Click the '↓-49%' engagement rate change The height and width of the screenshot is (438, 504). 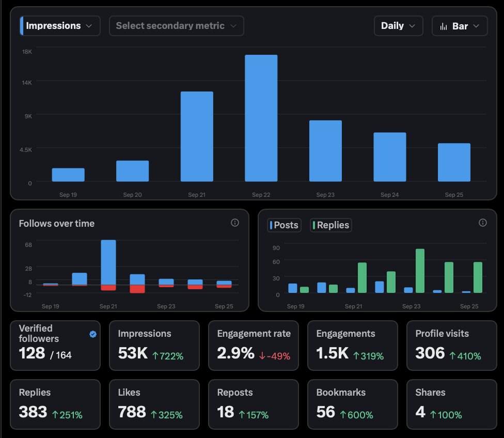pos(275,356)
